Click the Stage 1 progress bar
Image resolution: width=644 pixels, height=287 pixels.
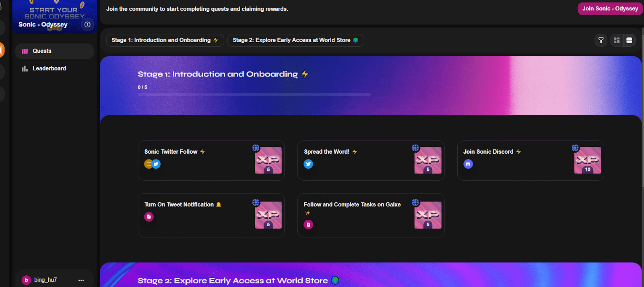(x=254, y=95)
